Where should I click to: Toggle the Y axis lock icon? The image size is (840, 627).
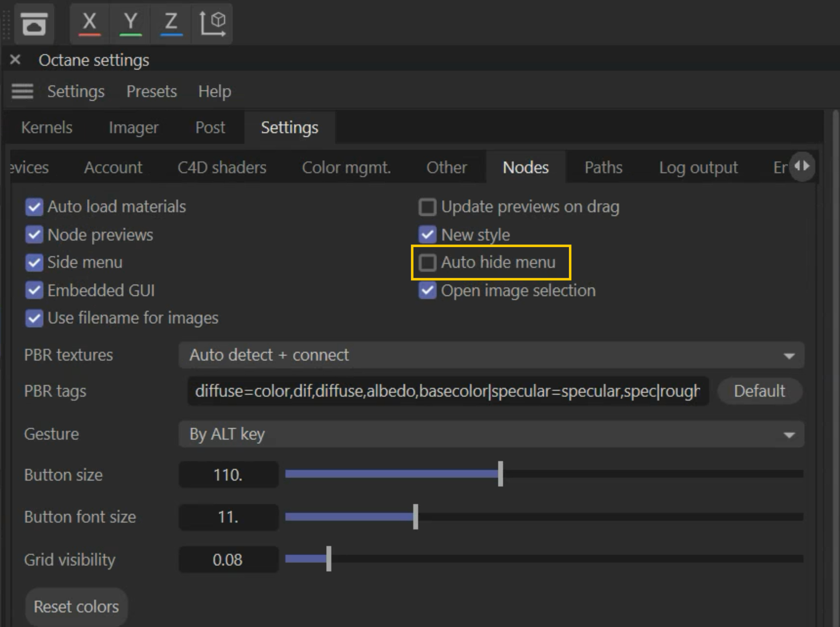click(131, 23)
